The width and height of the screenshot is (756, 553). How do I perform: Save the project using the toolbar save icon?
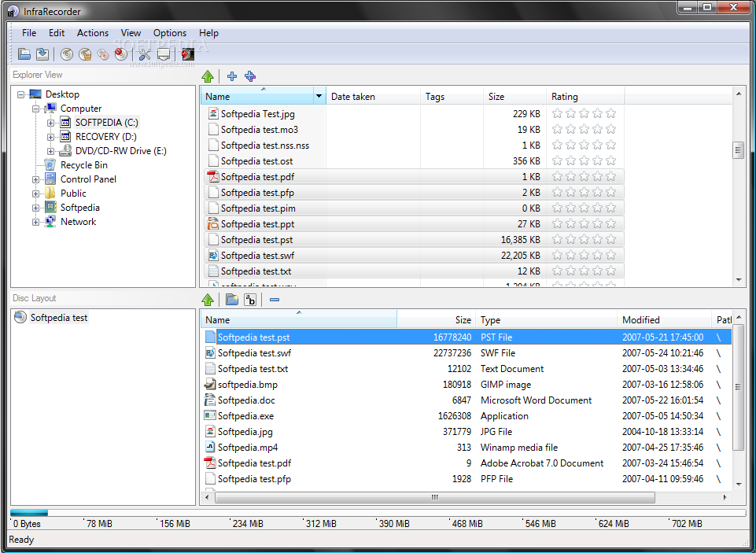tap(42, 54)
